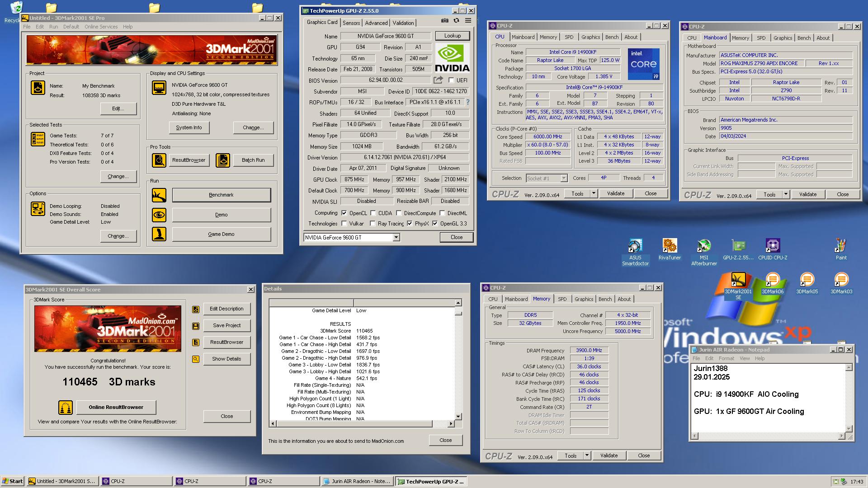Click the Batch Run icon in Pro Tools
This screenshot has width=868, height=488.
[x=222, y=160]
